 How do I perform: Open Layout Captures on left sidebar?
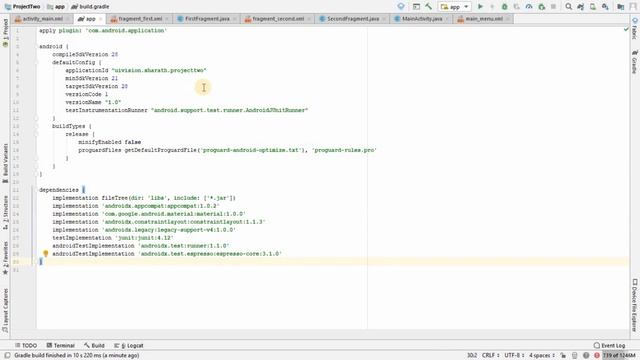pyautogui.click(x=5, y=311)
